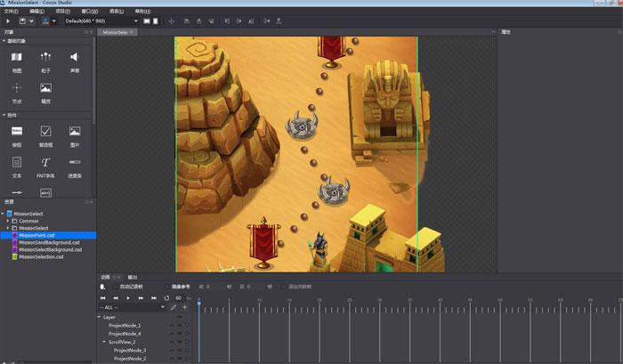Toggle visibility eye for ProjectNode_2
The width and height of the screenshot is (623, 364).
tap(180, 359)
